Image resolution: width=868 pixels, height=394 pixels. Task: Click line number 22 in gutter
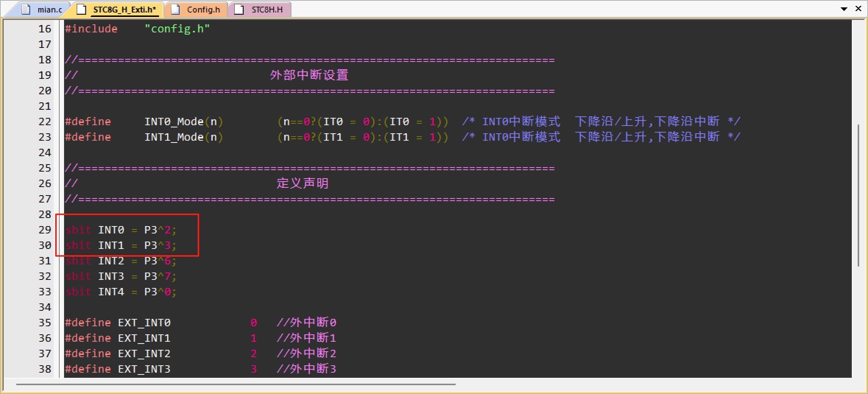click(45, 122)
